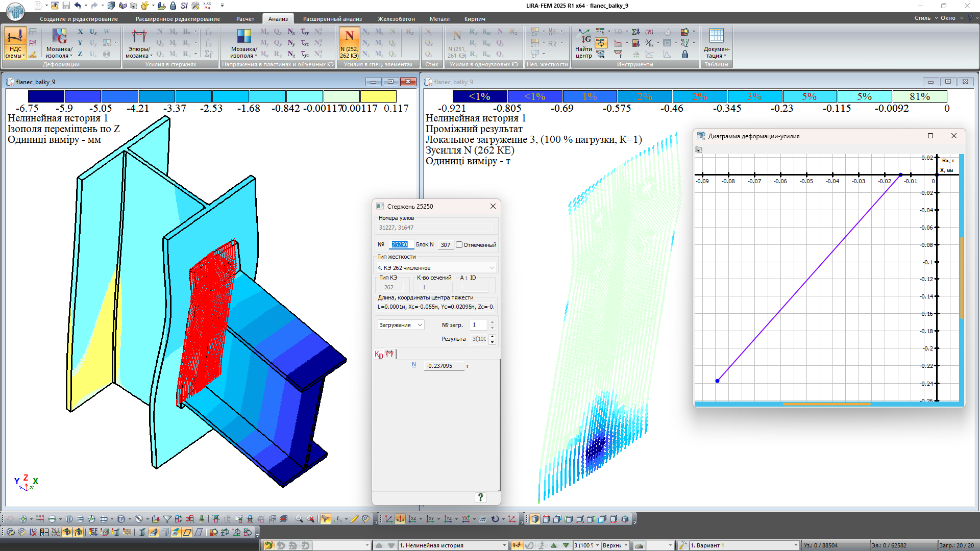Switch to the Расчет ribbon tab
The width and height of the screenshot is (980, 551).
pyautogui.click(x=245, y=19)
